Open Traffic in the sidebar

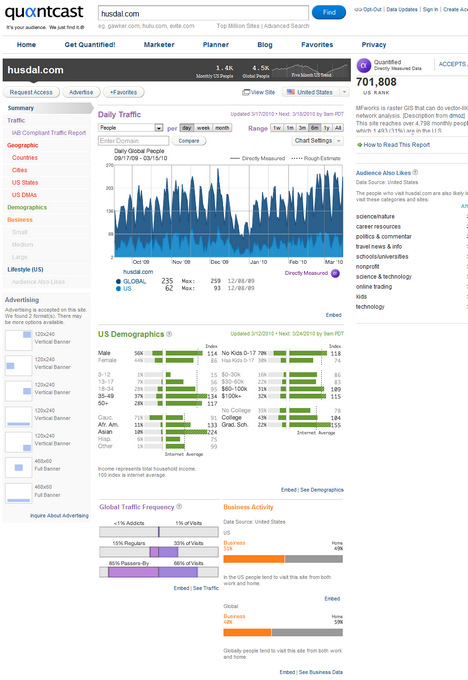coord(16,121)
